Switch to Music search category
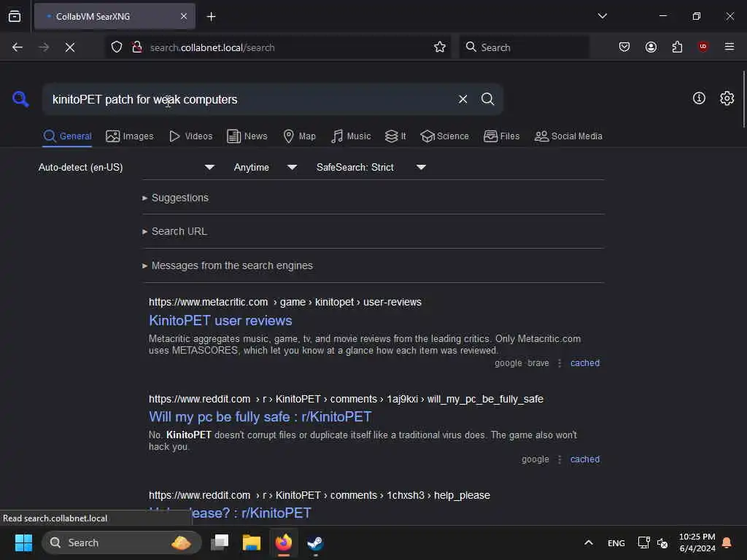 tap(351, 136)
